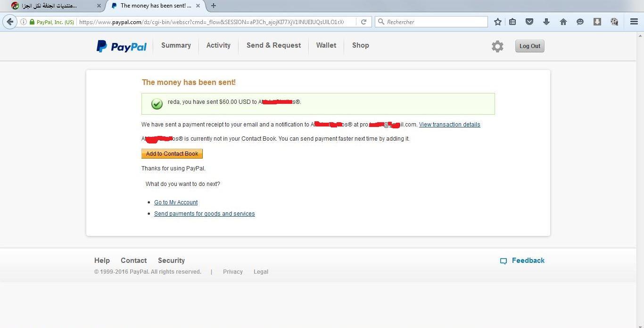Screen dimensions: 644x328
Task: Open the Security footer link
Action: 171,261
